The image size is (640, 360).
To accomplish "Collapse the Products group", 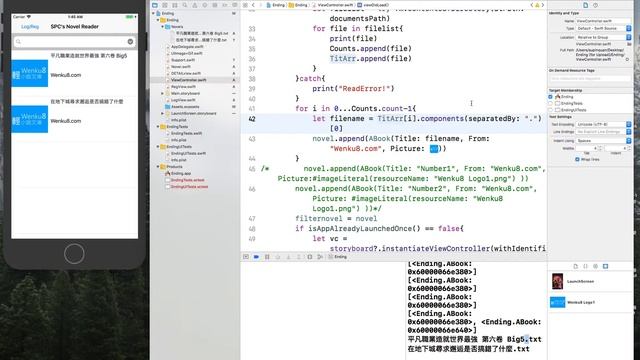I will click(158, 167).
